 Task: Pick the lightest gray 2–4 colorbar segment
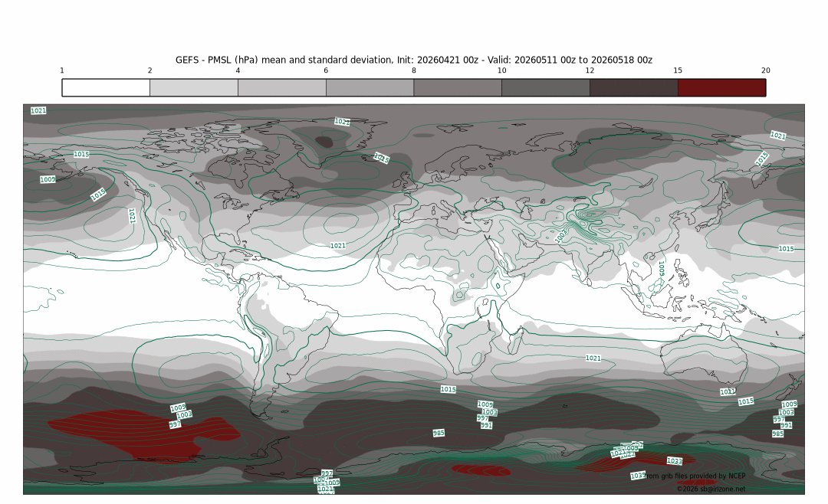click(194, 87)
